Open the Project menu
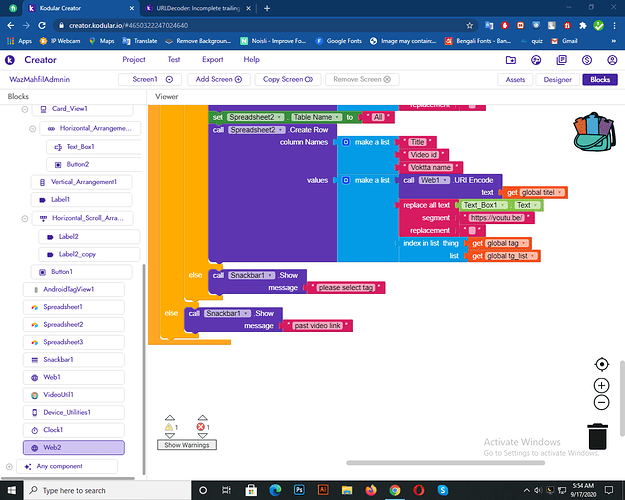 [x=134, y=60]
